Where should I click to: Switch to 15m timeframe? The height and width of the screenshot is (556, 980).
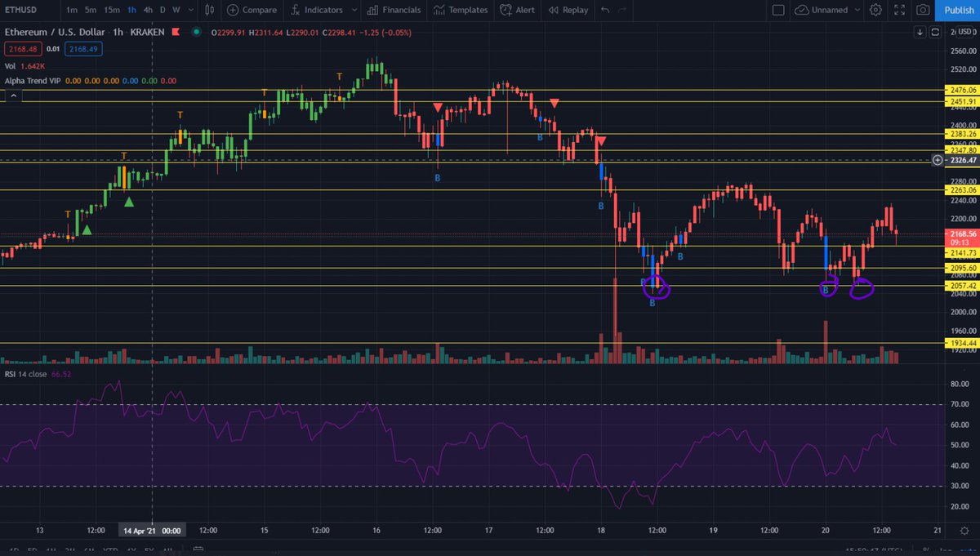[x=112, y=10]
